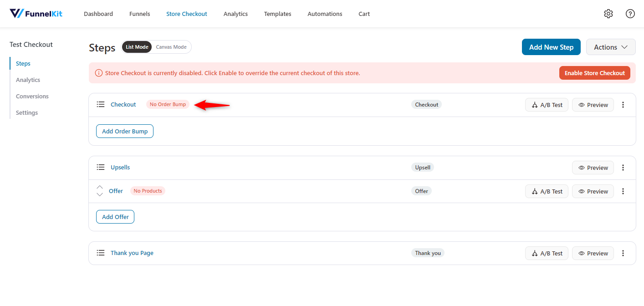Move the Offer step up with the up arrow
The image size is (644, 306).
pyautogui.click(x=100, y=187)
